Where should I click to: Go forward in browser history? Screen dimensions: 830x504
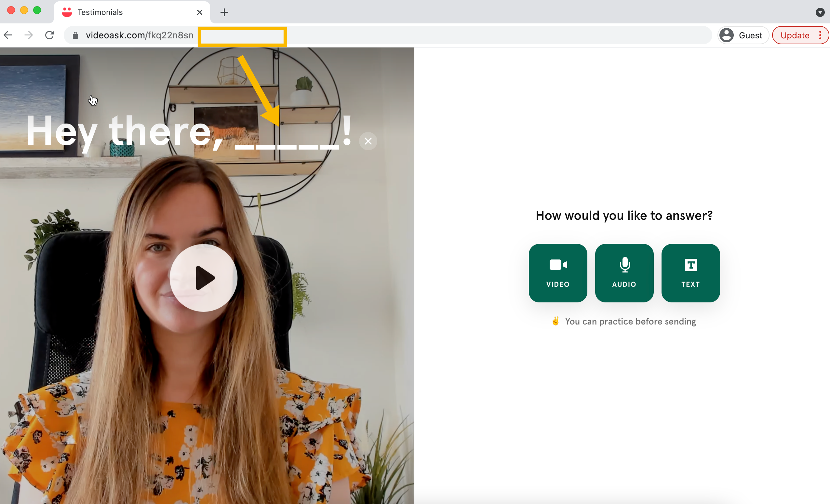[29, 35]
